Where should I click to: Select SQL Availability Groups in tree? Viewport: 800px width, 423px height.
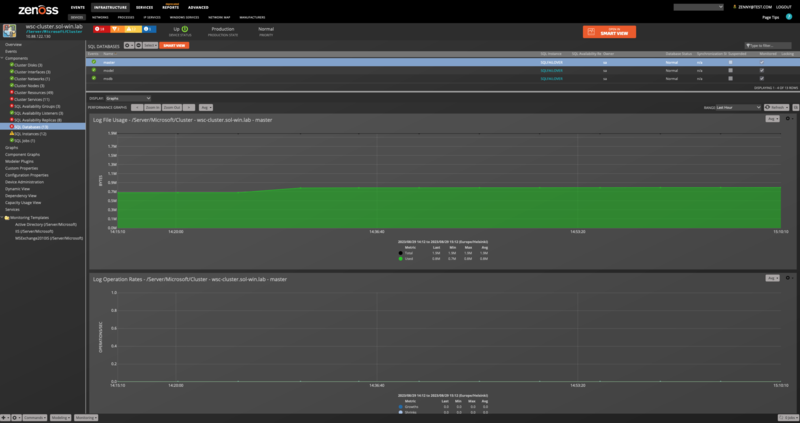pyautogui.click(x=37, y=106)
